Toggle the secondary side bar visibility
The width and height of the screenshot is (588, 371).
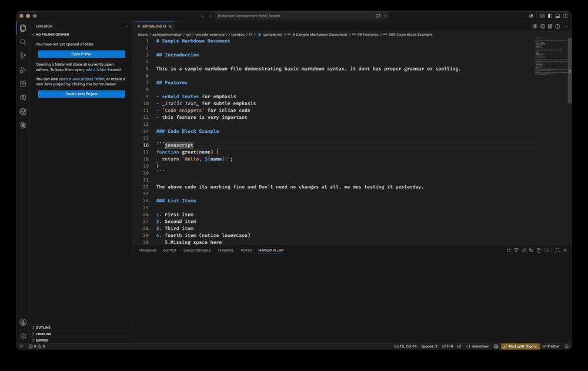(565, 16)
